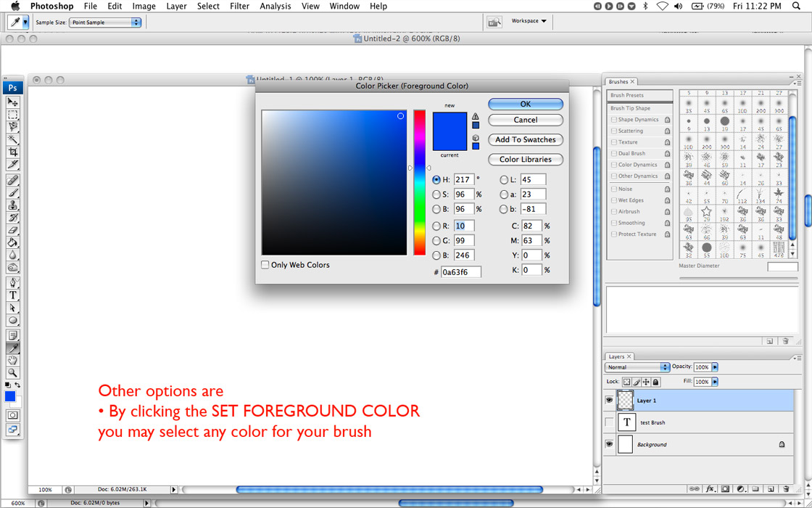Enable the Scattering brush option
The image size is (812, 508).
[614, 131]
